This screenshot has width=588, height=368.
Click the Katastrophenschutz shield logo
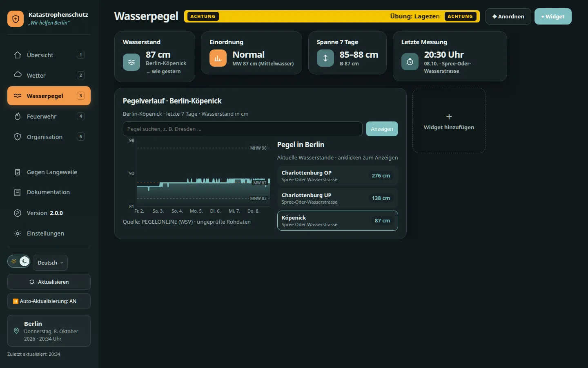(16, 19)
